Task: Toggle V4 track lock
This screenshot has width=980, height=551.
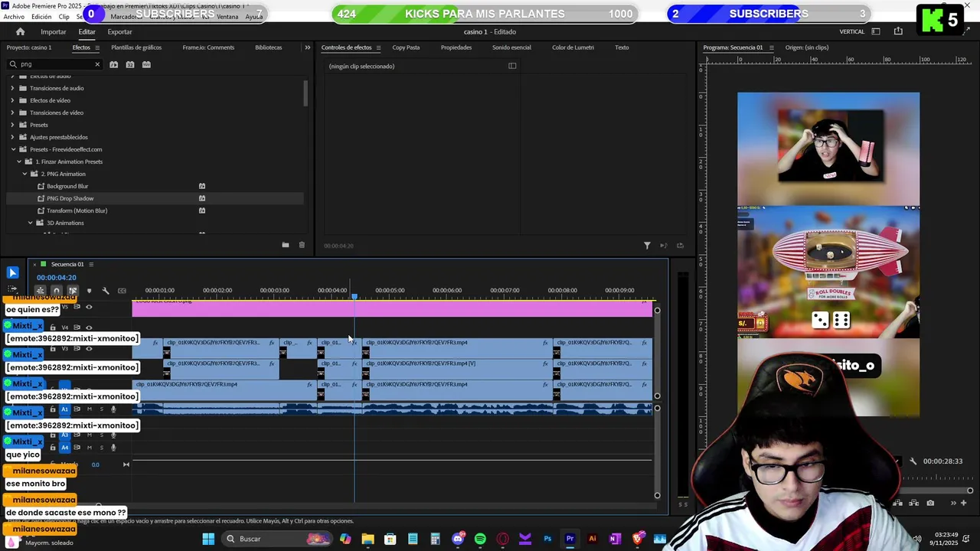Action: (53, 328)
